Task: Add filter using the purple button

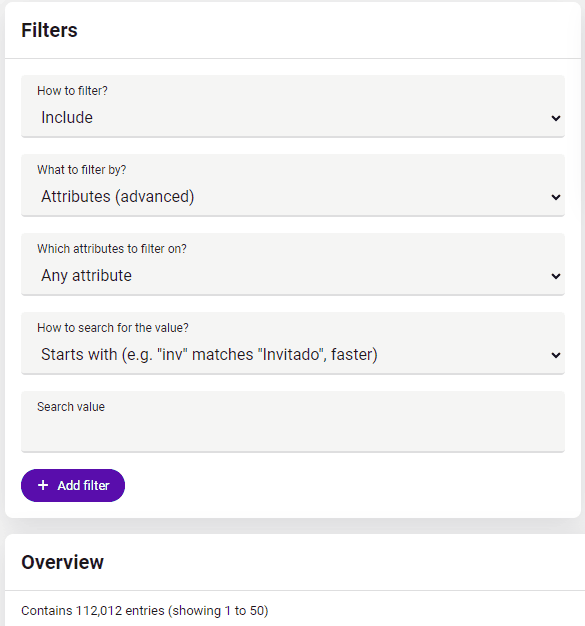Action: (x=73, y=485)
